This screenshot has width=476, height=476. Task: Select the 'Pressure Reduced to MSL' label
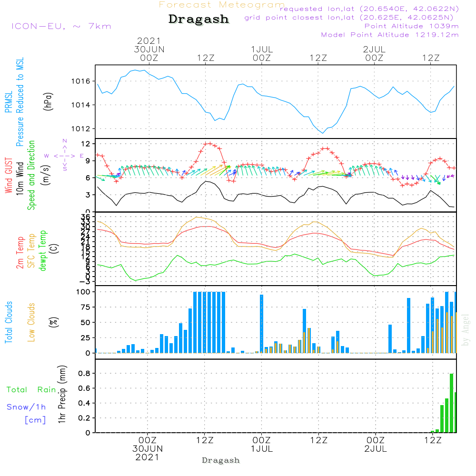point(20,102)
